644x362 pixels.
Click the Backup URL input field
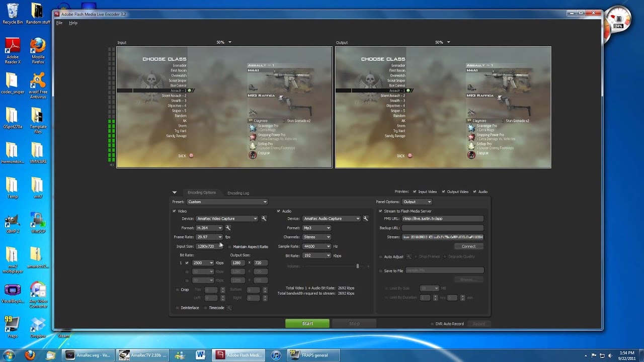point(443,228)
